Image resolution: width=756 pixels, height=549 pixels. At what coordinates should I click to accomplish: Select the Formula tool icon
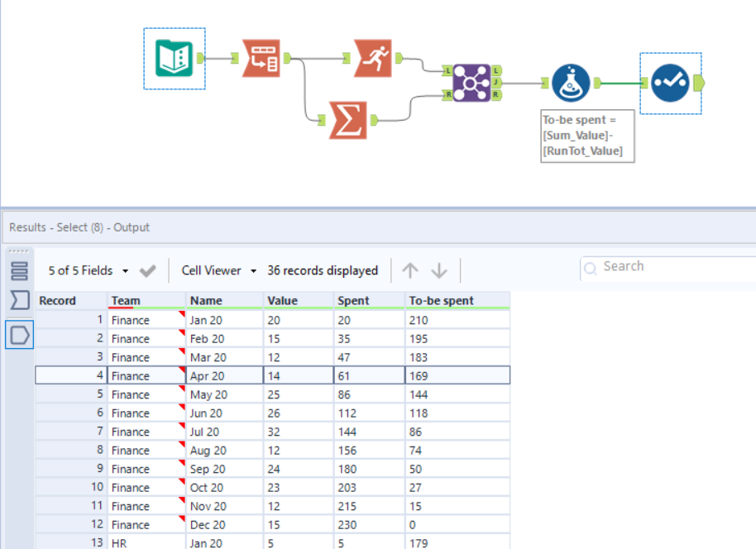coord(571,83)
